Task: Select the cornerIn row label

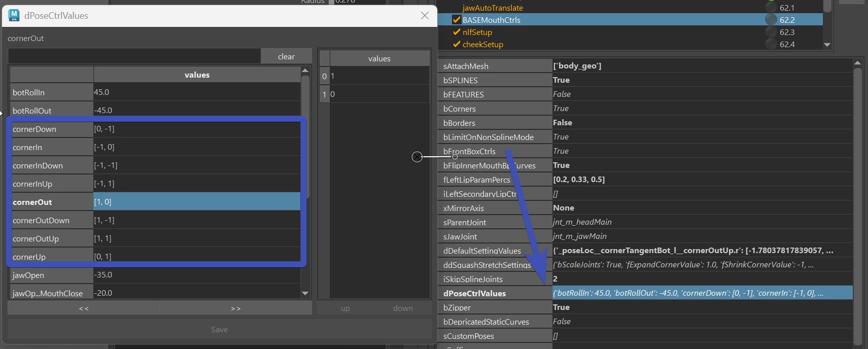Action: coord(27,147)
